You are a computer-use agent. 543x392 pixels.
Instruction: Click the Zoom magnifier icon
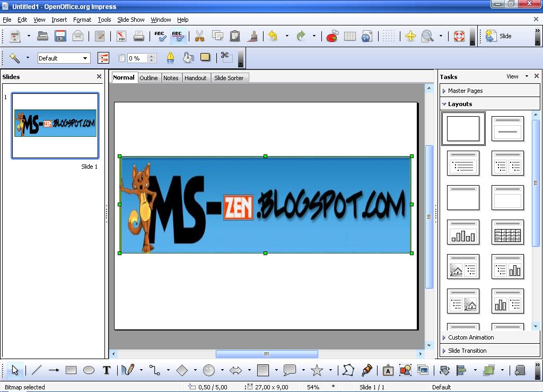click(x=428, y=36)
